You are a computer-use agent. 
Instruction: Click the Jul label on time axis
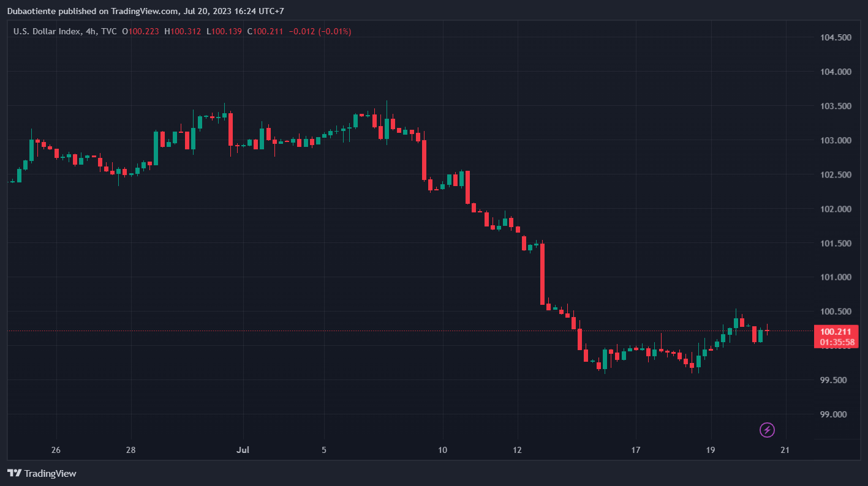coord(243,450)
